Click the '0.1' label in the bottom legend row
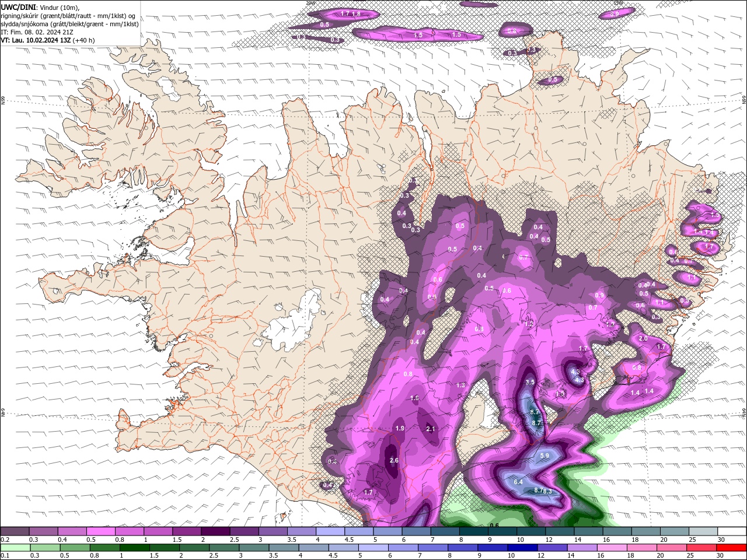The height and width of the screenshot is (560, 747). [x=5, y=556]
